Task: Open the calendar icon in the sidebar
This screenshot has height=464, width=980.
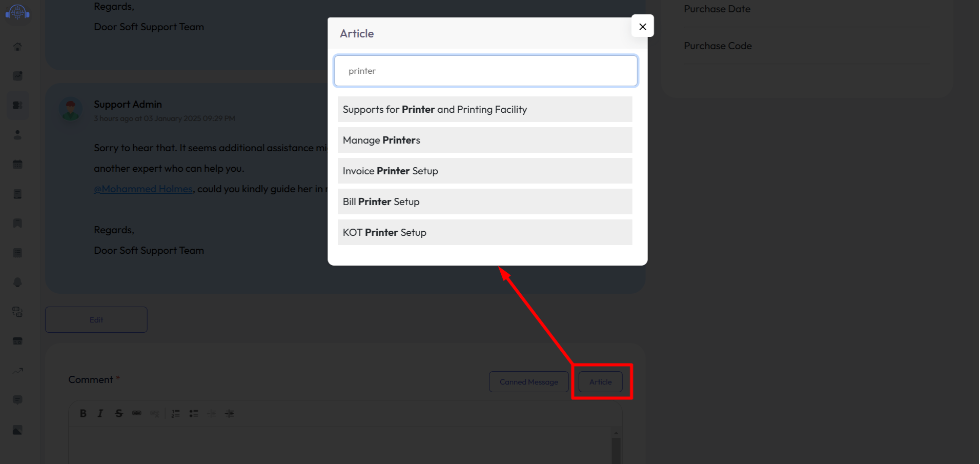Action: [x=17, y=164]
